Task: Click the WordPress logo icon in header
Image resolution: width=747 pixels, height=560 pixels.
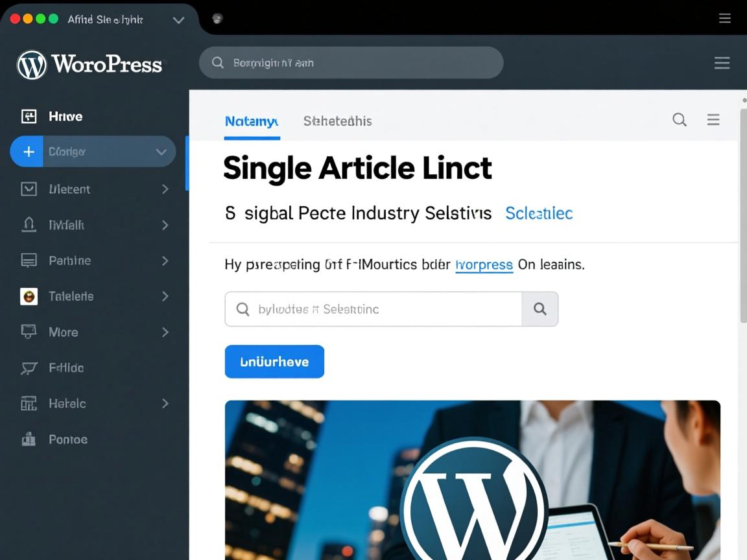Action: 32,65
